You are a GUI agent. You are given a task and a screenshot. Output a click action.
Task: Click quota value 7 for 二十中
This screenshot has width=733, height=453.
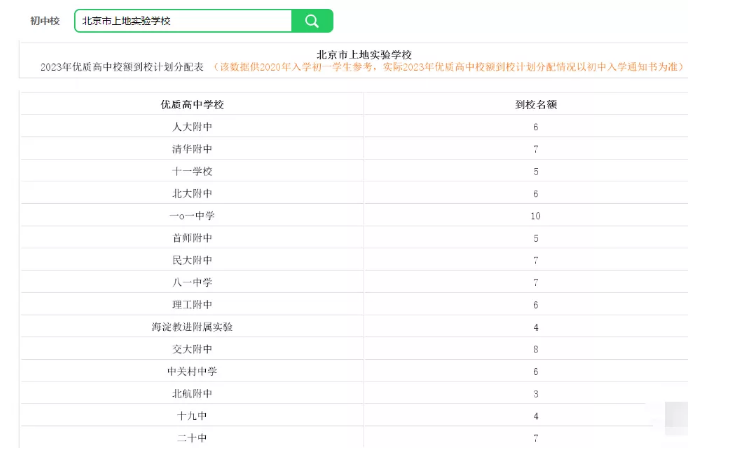(x=536, y=438)
